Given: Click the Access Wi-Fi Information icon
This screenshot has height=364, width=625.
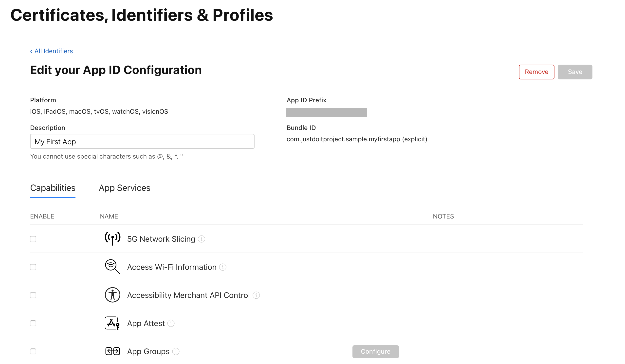Looking at the screenshot, I should pyautogui.click(x=113, y=267).
